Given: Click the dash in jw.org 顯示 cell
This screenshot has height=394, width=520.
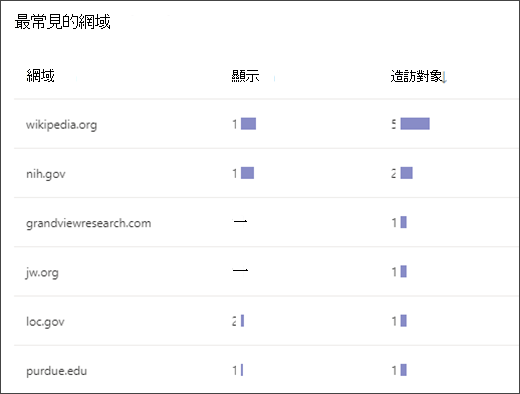Looking at the screenshot, I should click(x=240, y=270).
